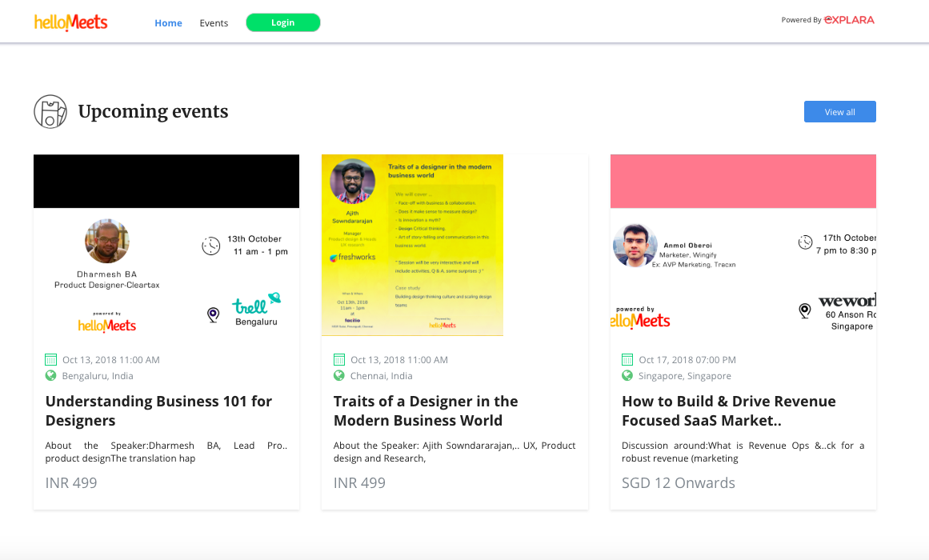Click Anmol Oberoi's profile photo

click(635, 246)
